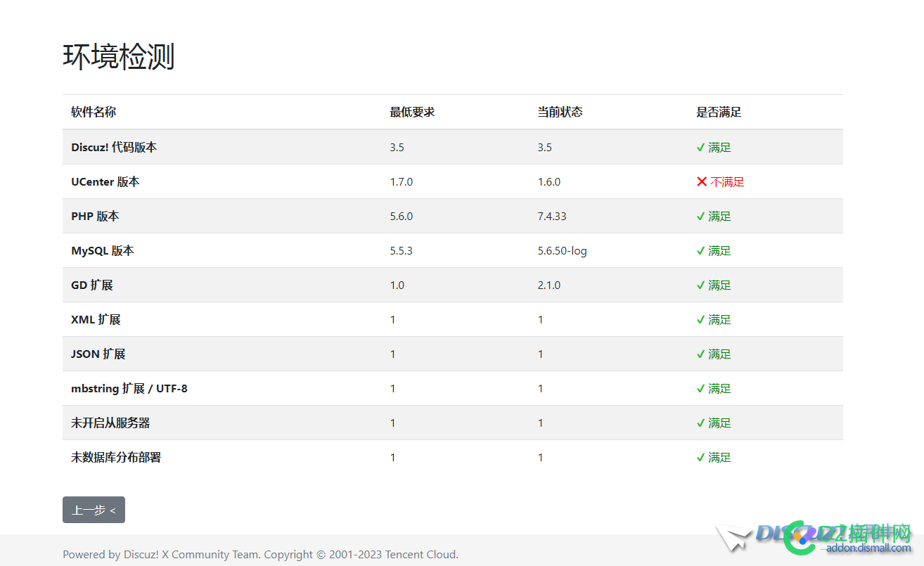
Task: Click the green checkmark in 未数据库分布部署 row
Action: point(700,457)
